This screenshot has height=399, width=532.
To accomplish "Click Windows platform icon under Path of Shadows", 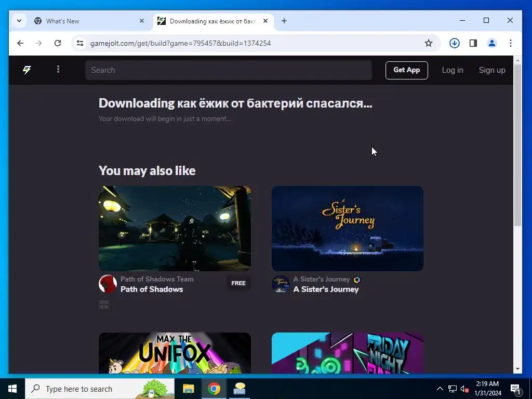I will click(104, 304).
